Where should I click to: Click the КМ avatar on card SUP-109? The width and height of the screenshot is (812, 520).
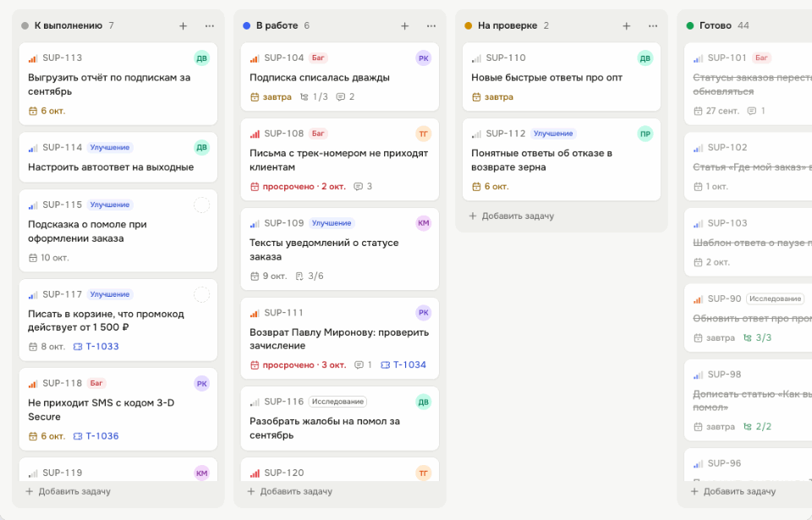coord(423,223)
